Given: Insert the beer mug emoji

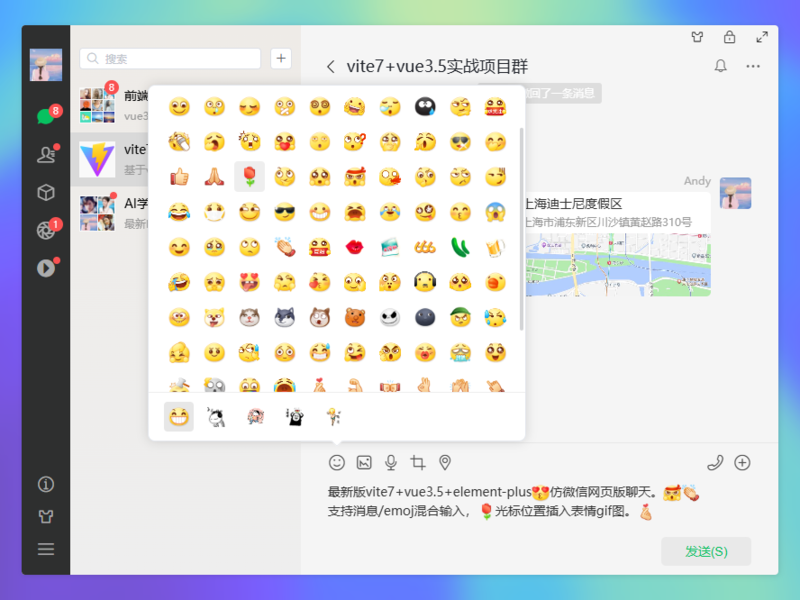Looking at the screenshot, I should click(495, 247).
